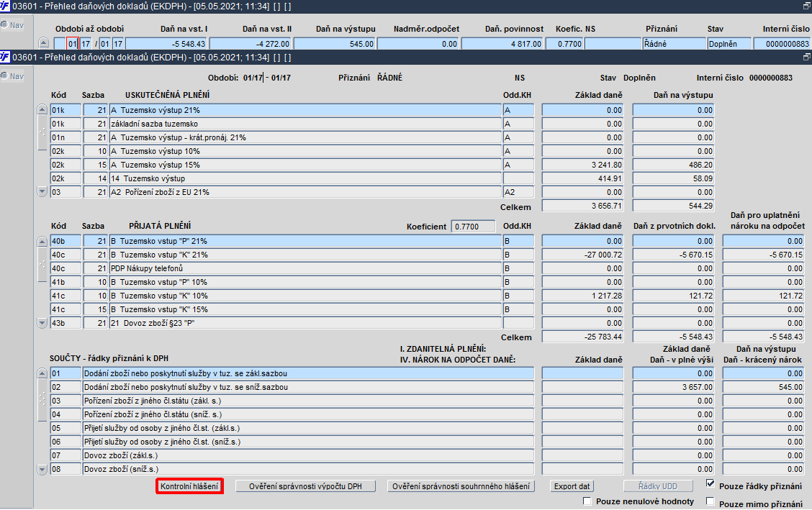
Task: Click the Koeficient input field showing 0.7700
Action: tap(473, 227)
